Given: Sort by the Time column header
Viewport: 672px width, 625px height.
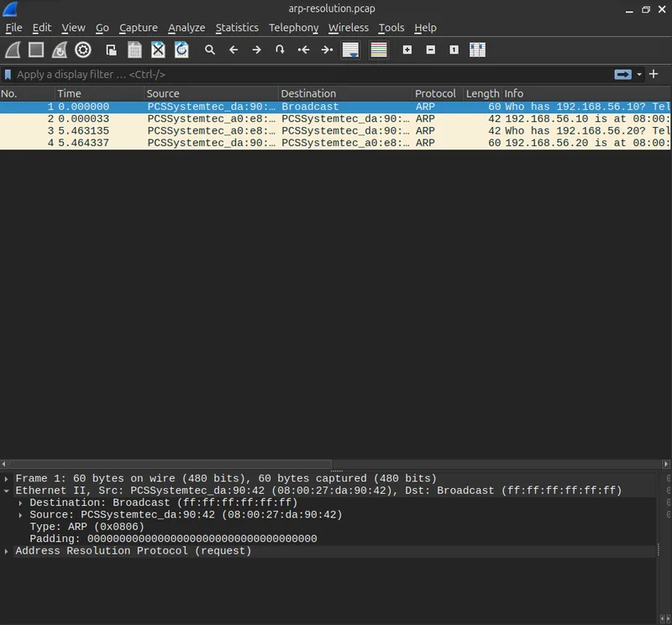Looking at the screenshot, I should point(99,93).
